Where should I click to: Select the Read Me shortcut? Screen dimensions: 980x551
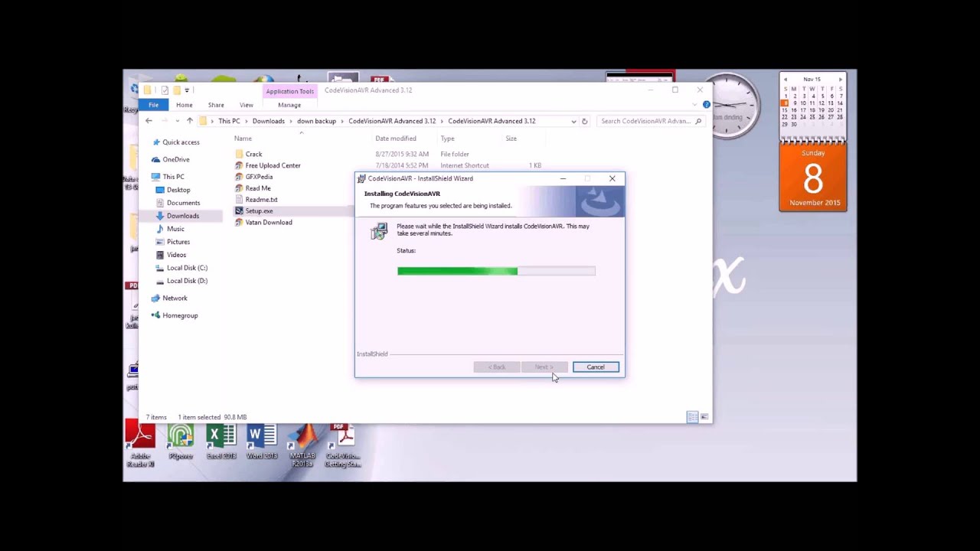258,188
